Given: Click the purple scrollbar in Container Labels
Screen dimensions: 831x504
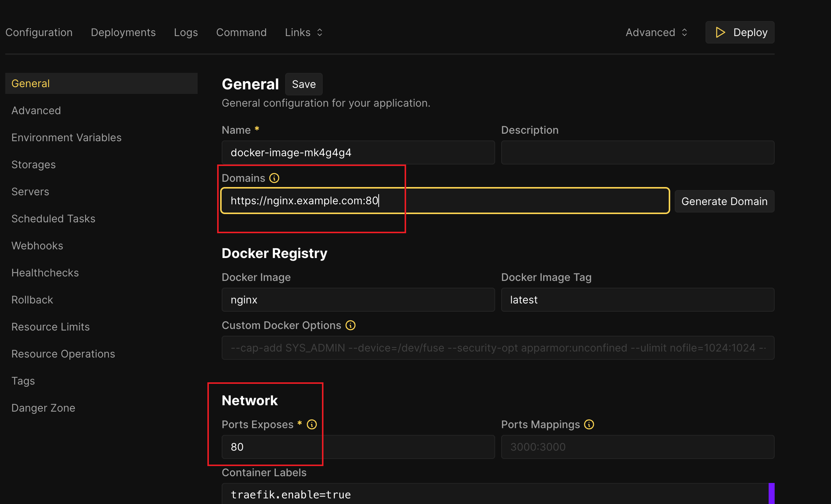Looking at the screenshot, I should coord(771,493).
